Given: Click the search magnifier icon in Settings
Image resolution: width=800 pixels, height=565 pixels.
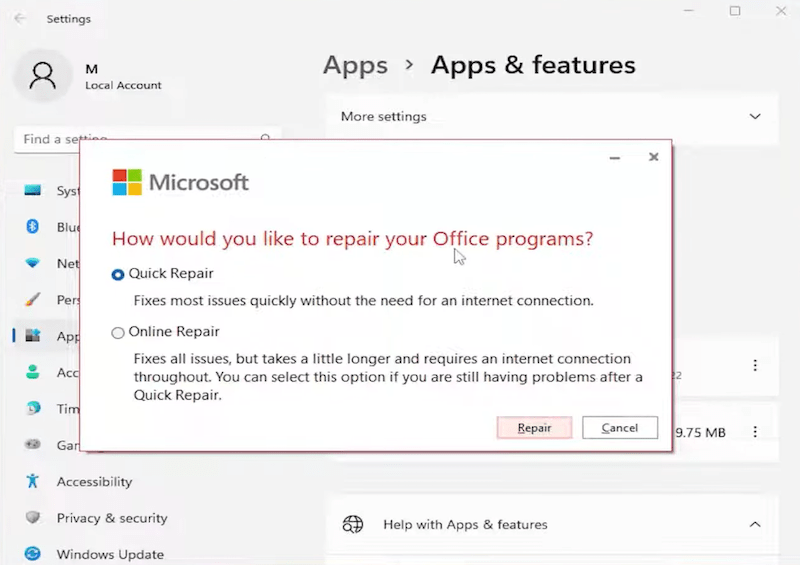Looking at the screenshot, I should click(265, 138).
